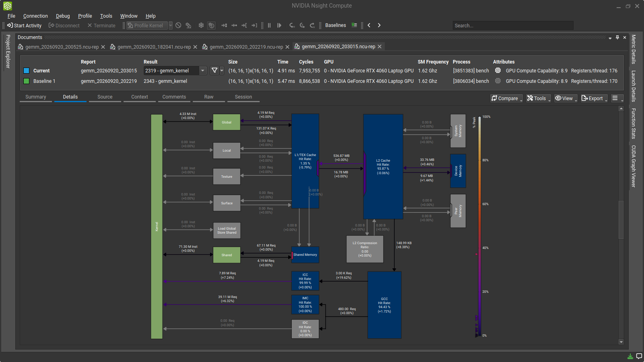
Task: Open the Compare dropdown
Action: tap(506, 99)
